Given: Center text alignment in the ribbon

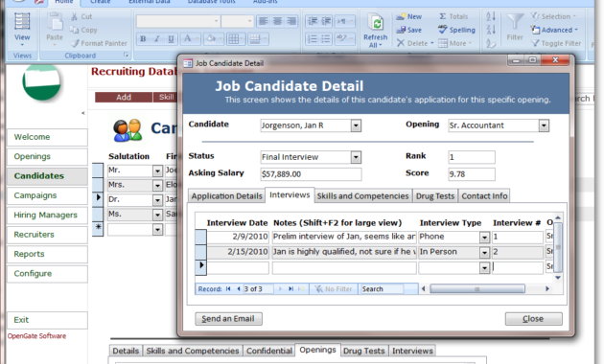Looking at the screenshot, I should [277, 21].
